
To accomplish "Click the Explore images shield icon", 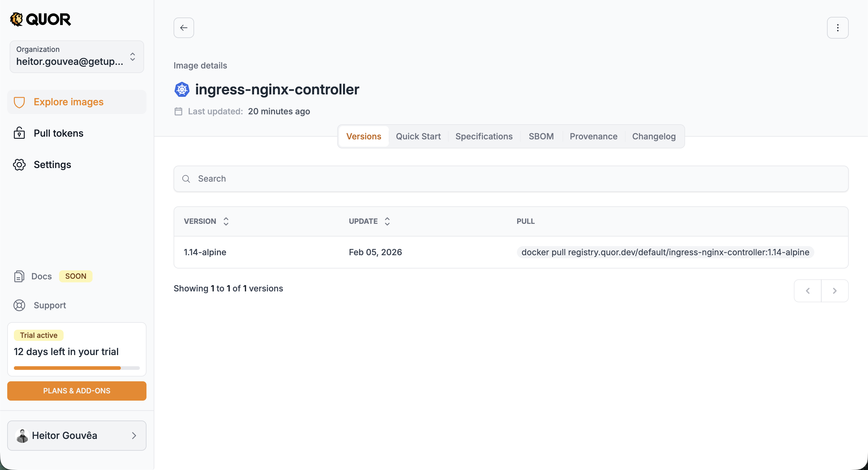I will coord(19,102).
